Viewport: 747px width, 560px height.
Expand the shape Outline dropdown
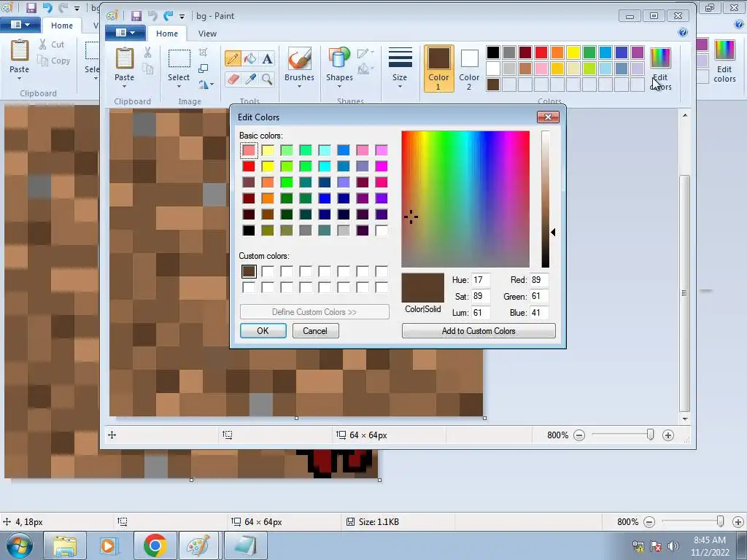[365, 52]
